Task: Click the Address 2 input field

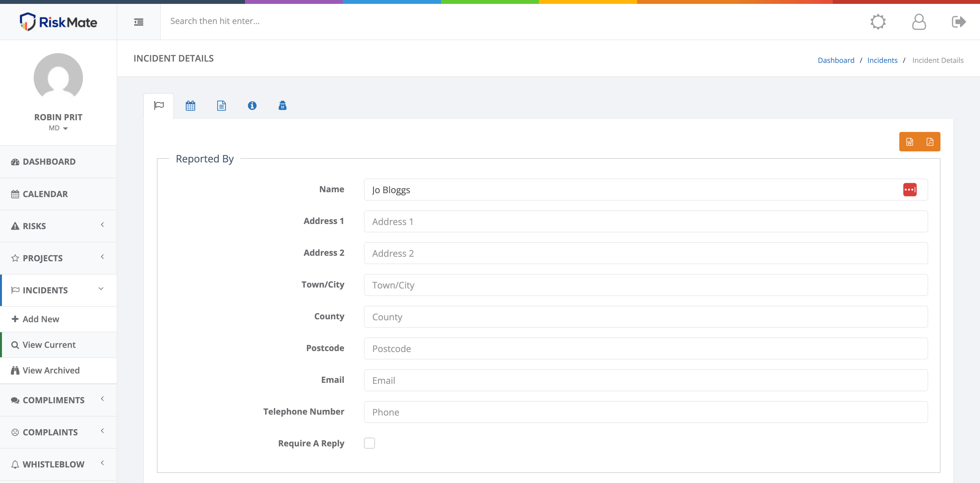Action: (x=646, y=253)
